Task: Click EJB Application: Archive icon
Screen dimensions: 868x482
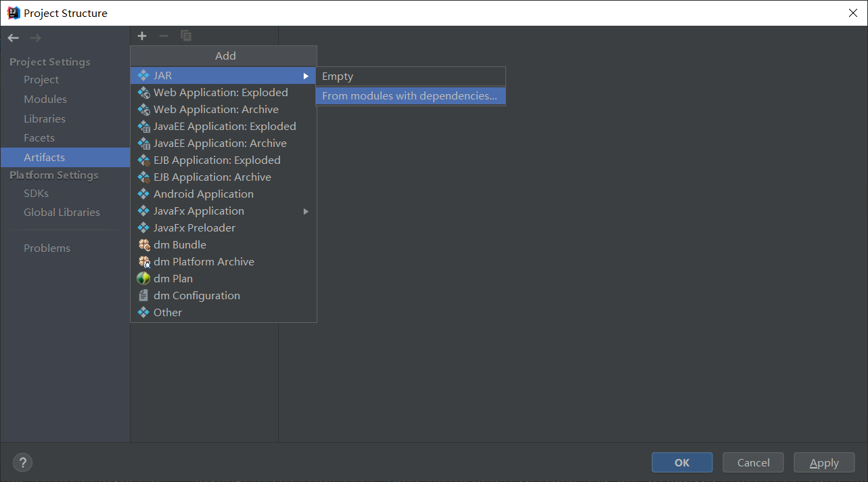Action: tap(143, 177)
